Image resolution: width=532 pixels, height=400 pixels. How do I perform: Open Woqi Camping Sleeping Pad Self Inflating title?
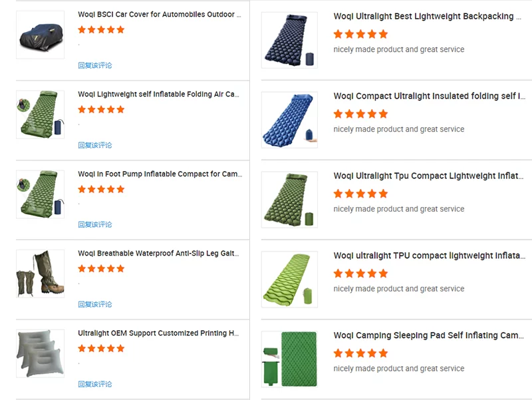click(x=428, y=335)
